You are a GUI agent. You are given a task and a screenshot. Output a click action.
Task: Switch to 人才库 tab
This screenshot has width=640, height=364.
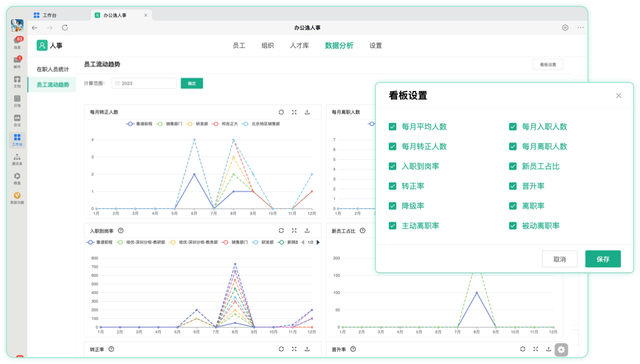pyautogui.click(x=299, y=46)
